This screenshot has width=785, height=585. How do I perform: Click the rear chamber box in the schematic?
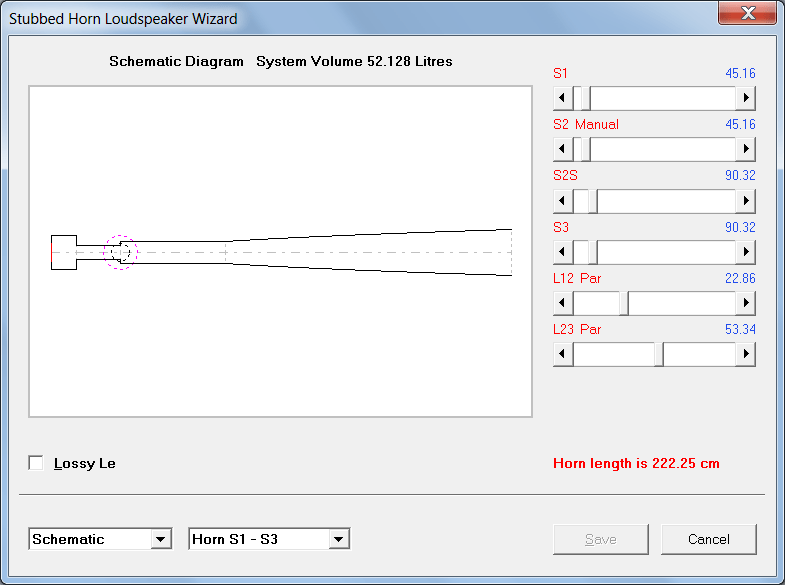(64, 252)
